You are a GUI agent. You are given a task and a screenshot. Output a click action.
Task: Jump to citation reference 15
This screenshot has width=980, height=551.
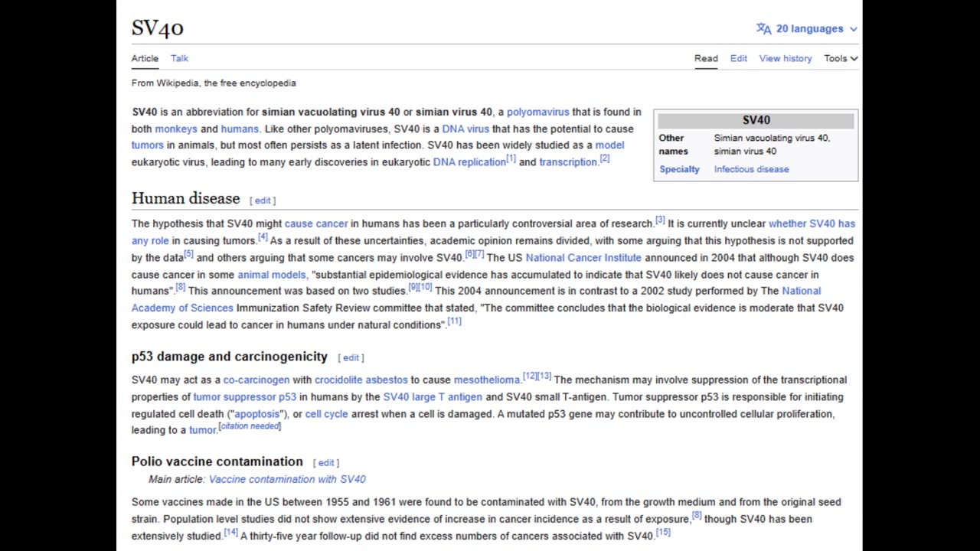tap(663, 533)
